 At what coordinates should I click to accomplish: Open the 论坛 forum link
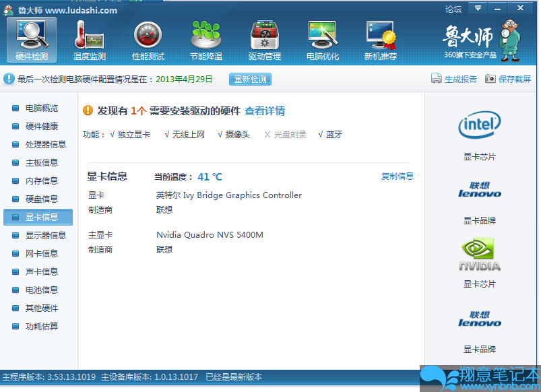pos(453,9)
